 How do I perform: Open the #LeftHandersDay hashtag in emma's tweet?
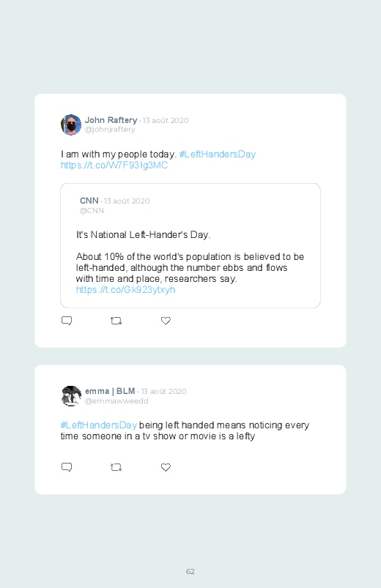coord(99,425)
